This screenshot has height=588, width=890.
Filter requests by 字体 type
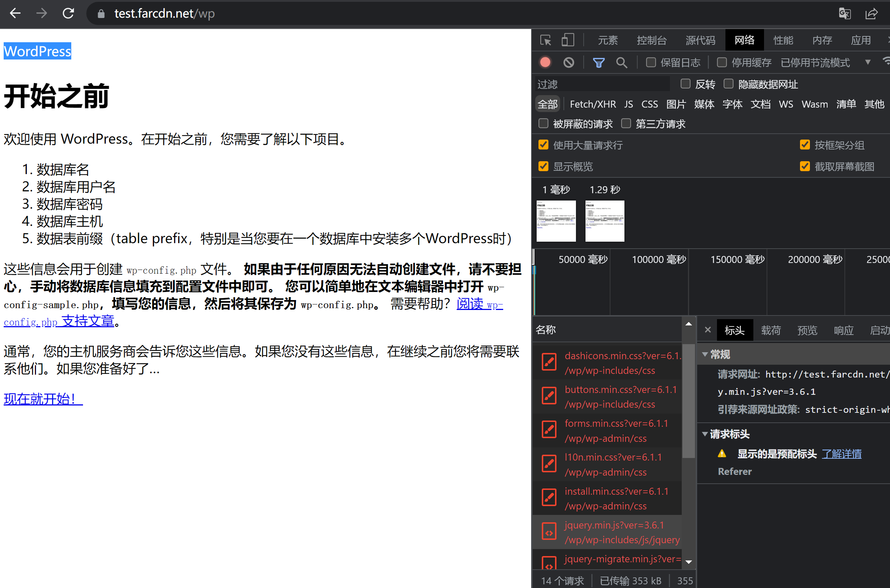(x=732, y=104)
